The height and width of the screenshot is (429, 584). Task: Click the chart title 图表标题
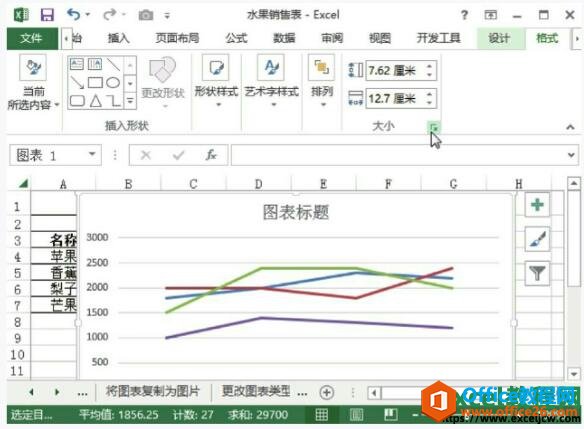click(296, 213)
